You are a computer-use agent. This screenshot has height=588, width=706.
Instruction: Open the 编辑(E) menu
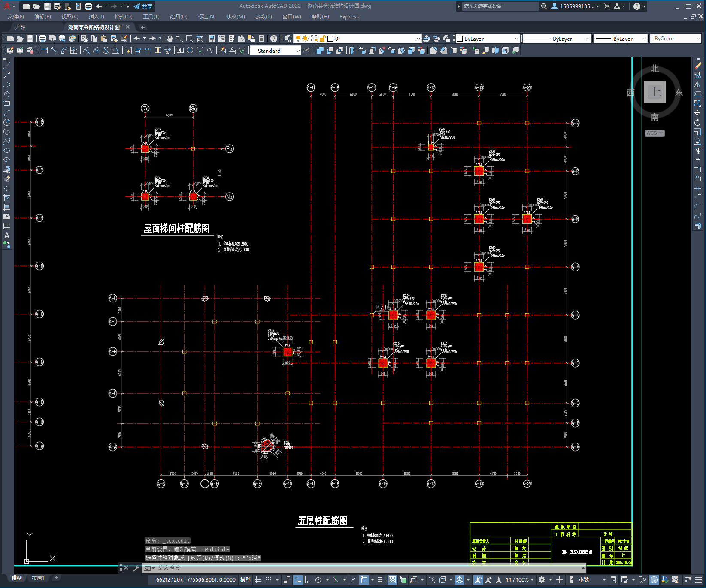coord(42,17)
